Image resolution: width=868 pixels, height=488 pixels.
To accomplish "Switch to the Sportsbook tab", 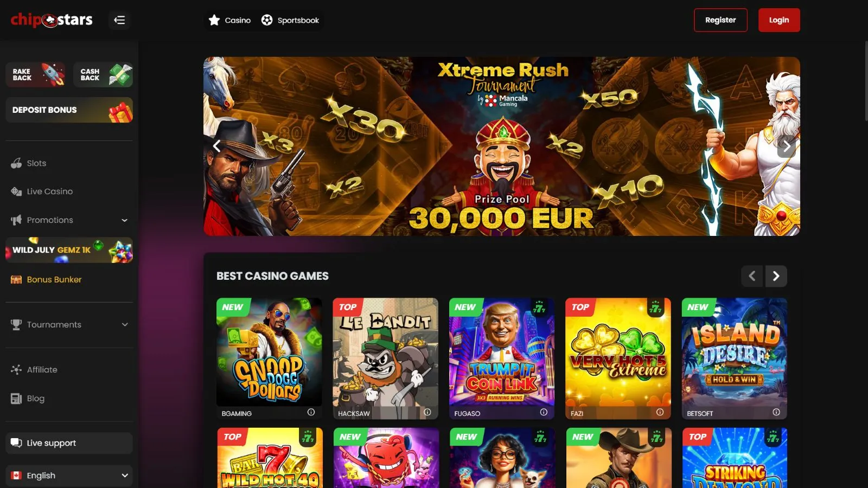I will tap(290, 20).
